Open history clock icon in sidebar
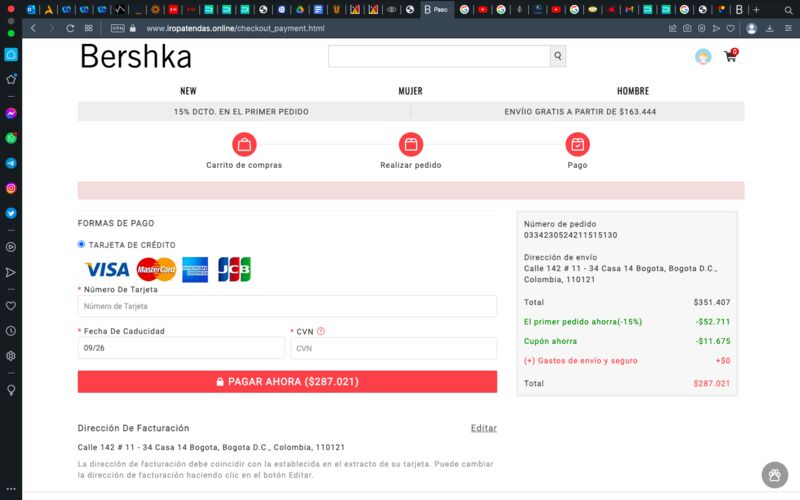The height and width of the screenshot is (500, 800). pos(11,331)
